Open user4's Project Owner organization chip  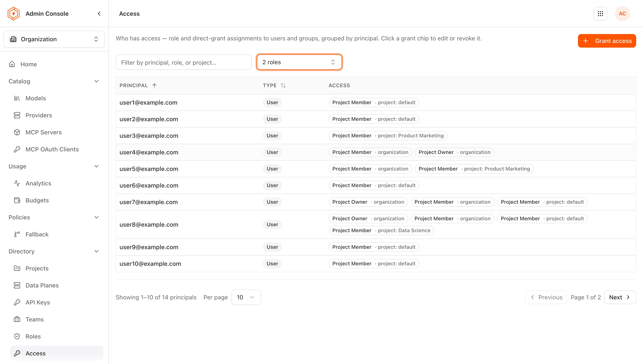pos(454,152)
